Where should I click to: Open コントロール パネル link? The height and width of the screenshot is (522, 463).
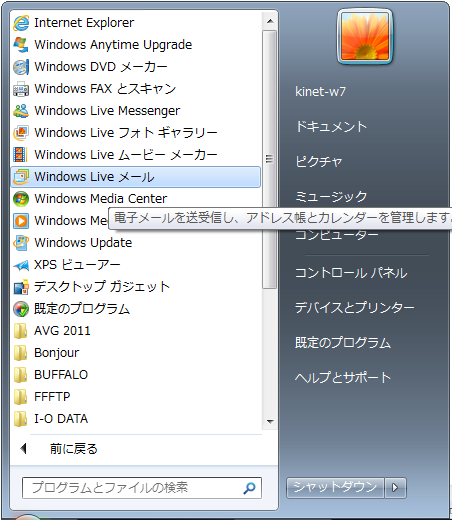click(351, 273)
